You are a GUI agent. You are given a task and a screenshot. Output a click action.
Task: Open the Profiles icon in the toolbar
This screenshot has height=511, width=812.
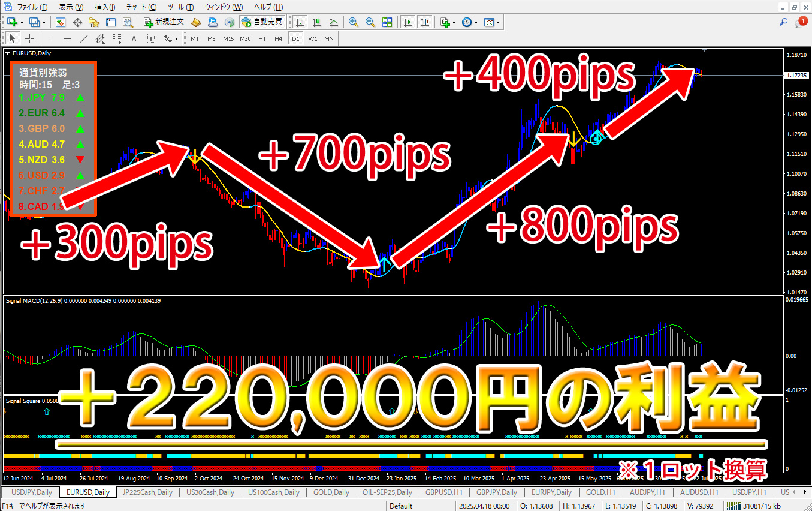pos(34,22)
